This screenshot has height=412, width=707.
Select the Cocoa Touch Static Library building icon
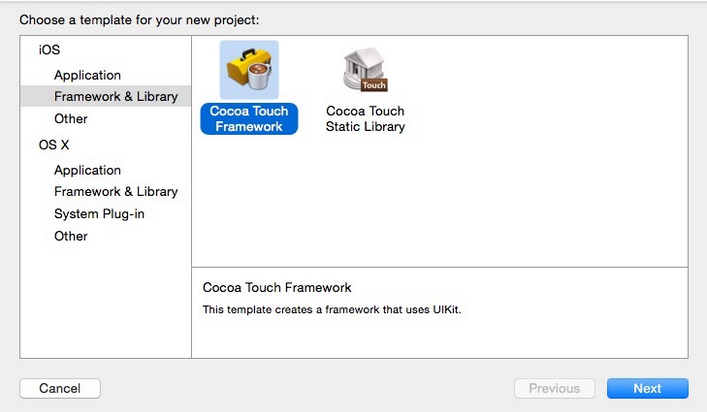click(x=365, y=70)
